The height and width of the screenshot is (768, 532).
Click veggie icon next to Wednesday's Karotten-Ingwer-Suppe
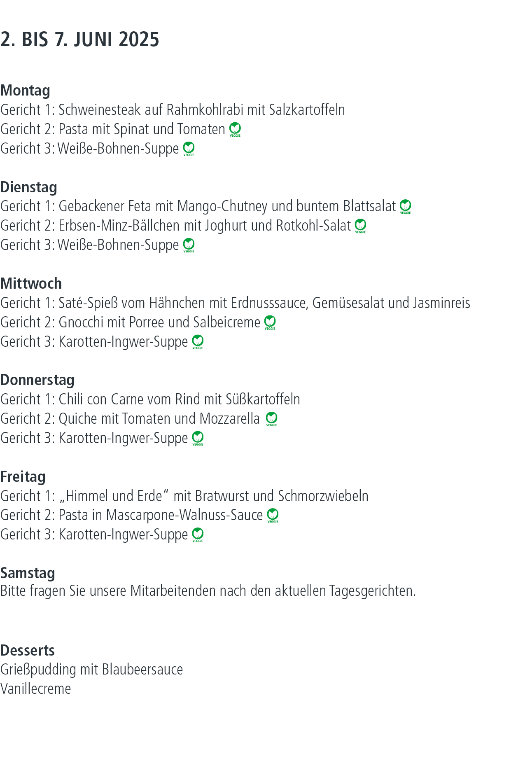coord(198,342)
